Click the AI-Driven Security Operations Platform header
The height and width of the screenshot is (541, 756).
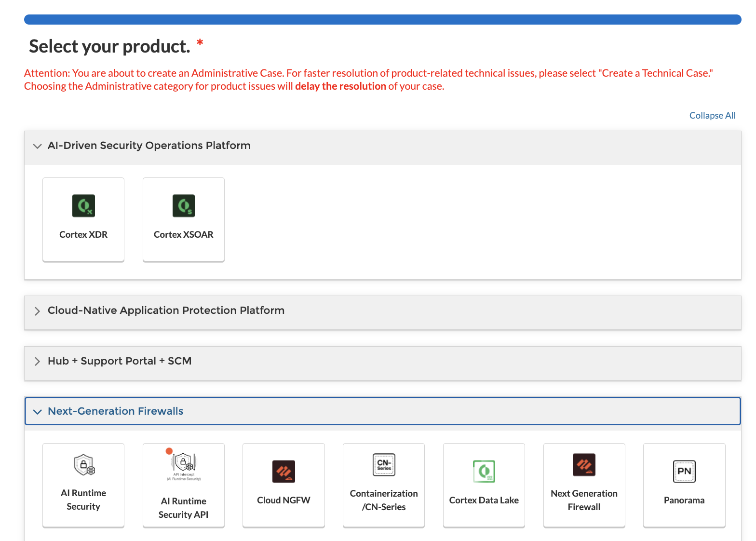383,148
